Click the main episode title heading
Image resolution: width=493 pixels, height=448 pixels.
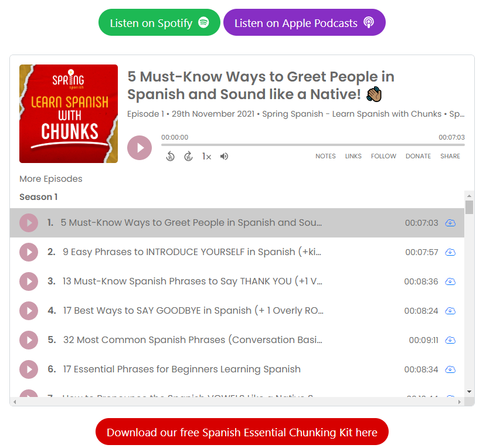click(261, 86)
